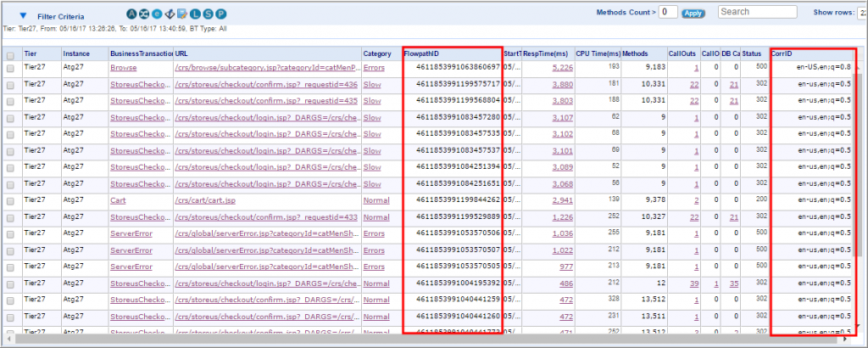Sort by the CPU Time(ms) column header
This screenshot has width=868, height=348.
598,53
